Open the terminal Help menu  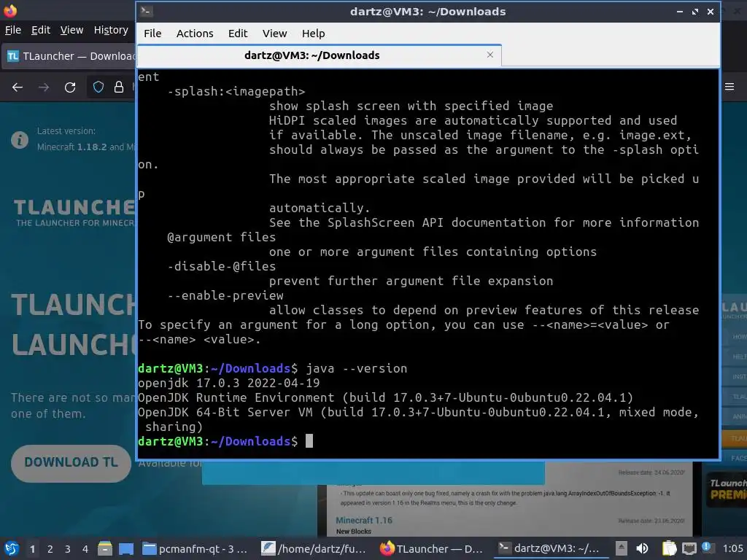(314, 34)
